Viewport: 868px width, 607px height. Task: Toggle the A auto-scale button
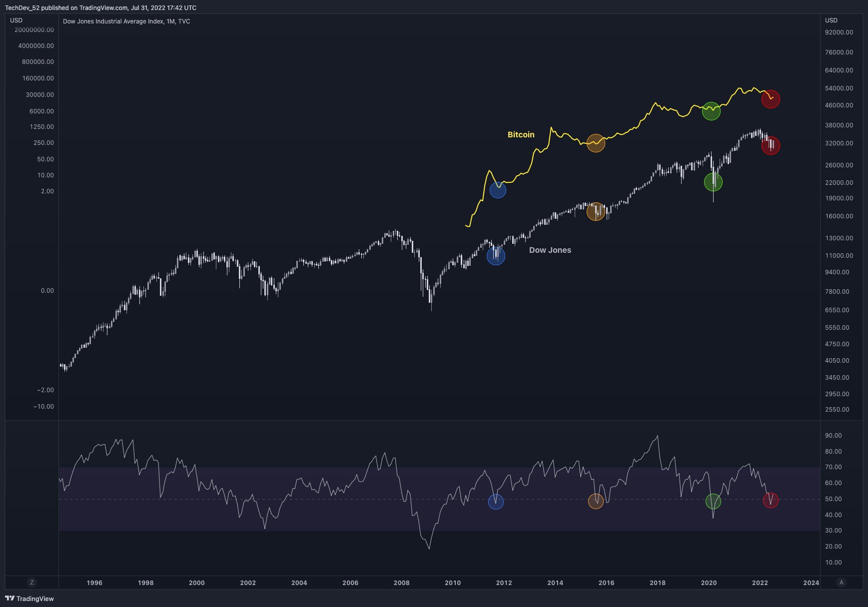pos(842,583)
